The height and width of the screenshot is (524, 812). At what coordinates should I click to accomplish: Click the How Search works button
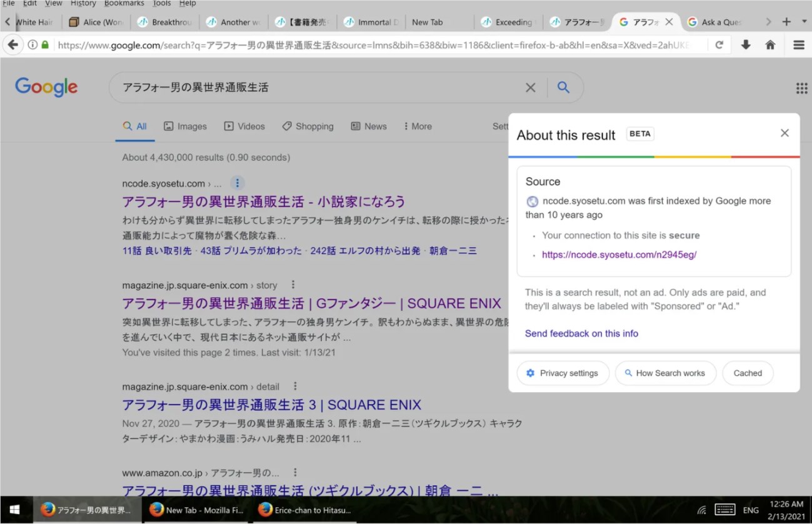click(665, 373)
